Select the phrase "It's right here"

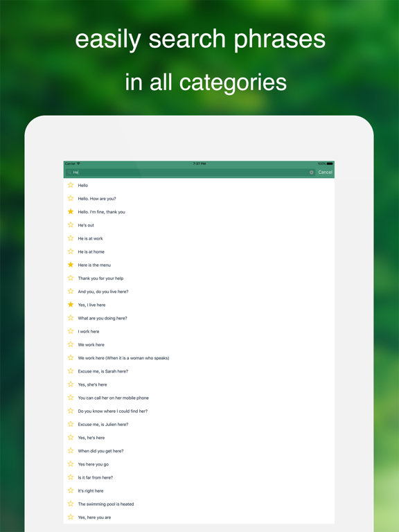click(x=199, y=490)
